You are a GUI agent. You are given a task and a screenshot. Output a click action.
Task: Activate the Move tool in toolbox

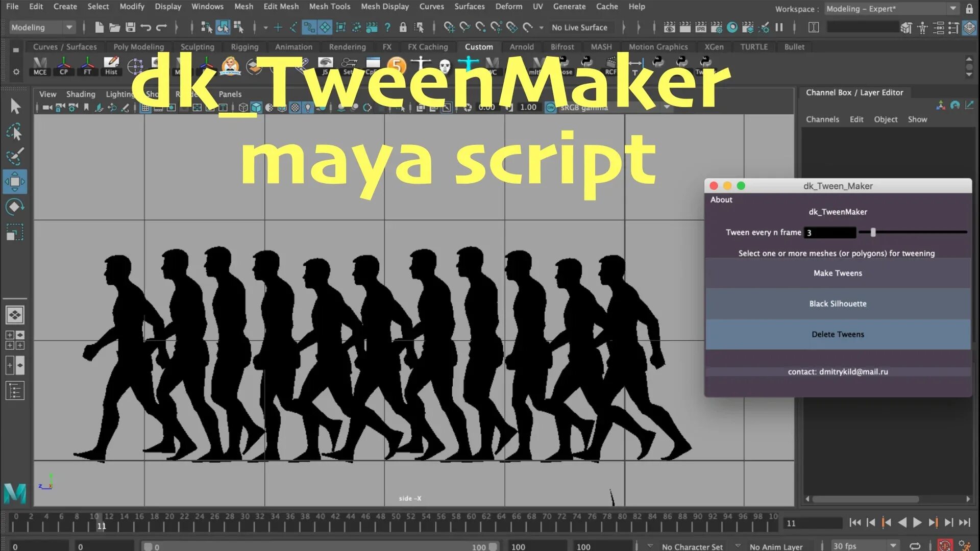pyautogui.click(x=15, y=182)
